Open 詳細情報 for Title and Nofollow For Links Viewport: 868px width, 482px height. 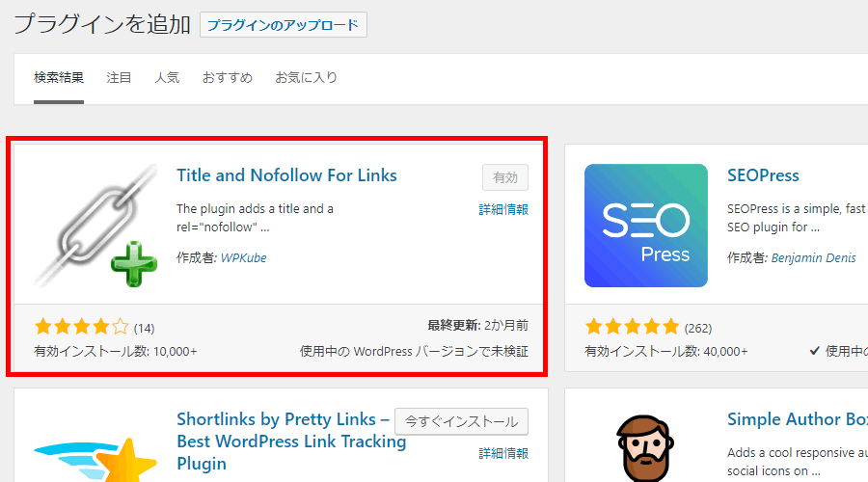pyautogui.click(x=503, y=209)
